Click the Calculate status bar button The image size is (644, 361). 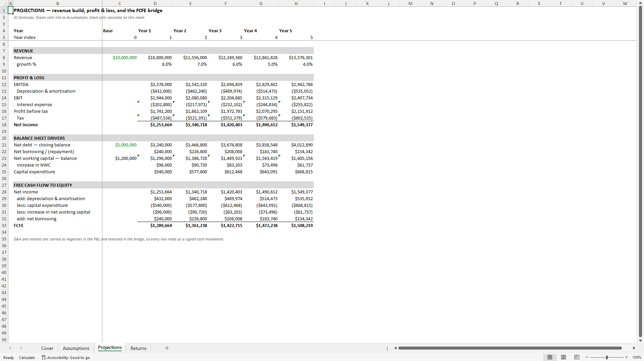(27, 358)
